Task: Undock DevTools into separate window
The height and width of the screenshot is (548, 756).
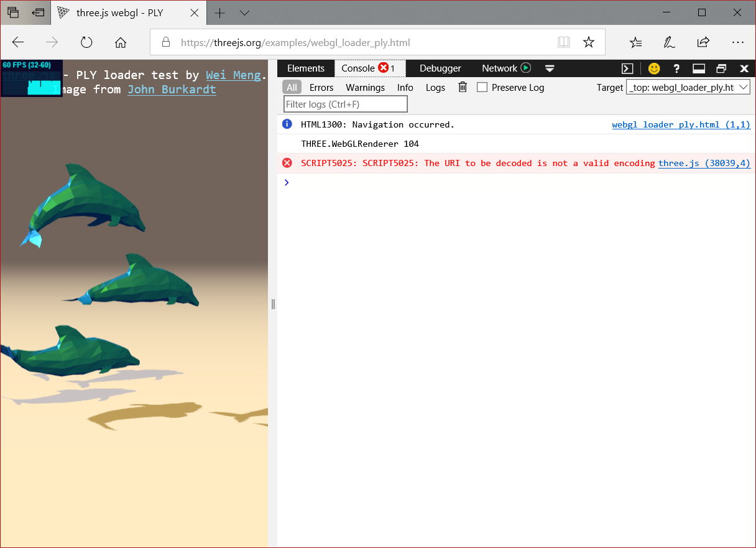Action: 721,68
